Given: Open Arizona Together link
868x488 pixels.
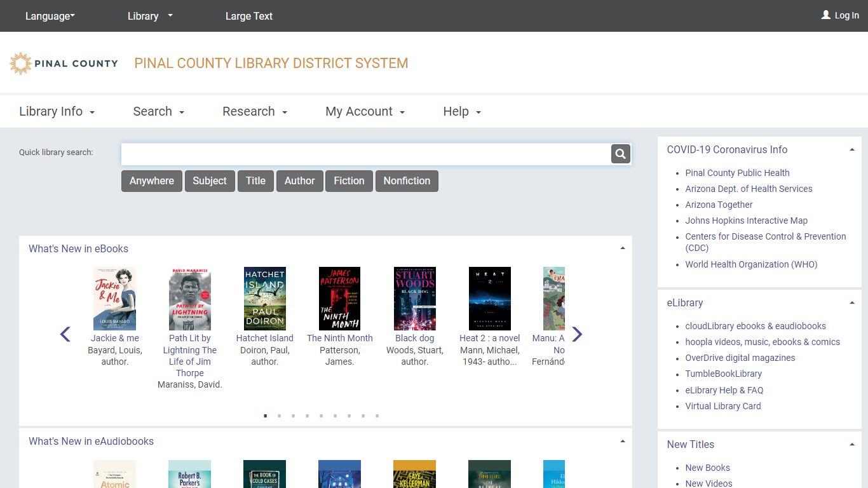Looking at the screenshot, I should (x=719, y=205).
